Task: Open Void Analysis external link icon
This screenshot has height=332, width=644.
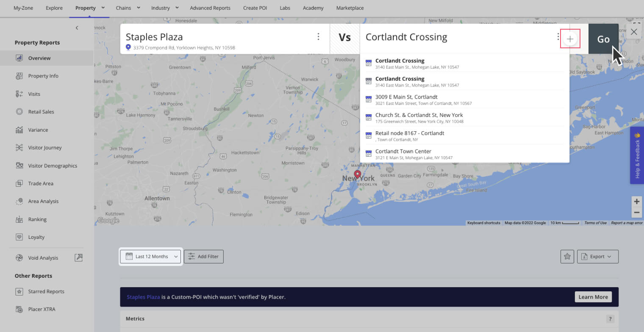Action: [78, 257]
